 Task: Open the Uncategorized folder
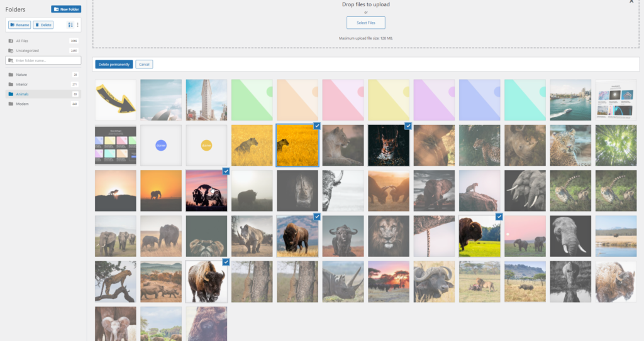27,50
